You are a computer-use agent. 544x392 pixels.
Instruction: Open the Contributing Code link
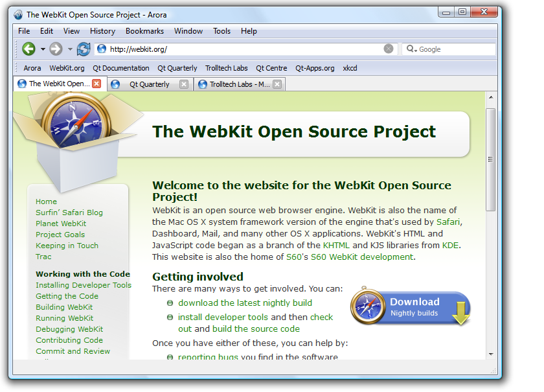(x=69, y=340)
